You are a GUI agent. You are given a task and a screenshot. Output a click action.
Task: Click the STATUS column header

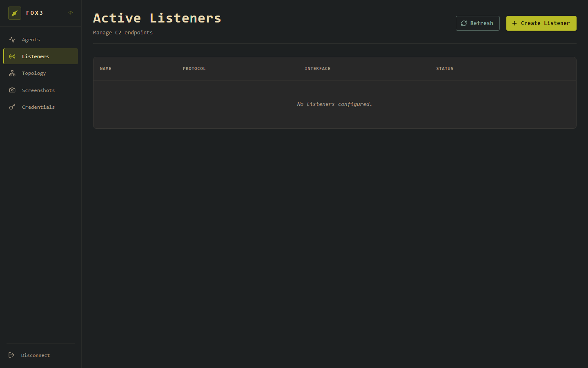click(x=445, y=69)
